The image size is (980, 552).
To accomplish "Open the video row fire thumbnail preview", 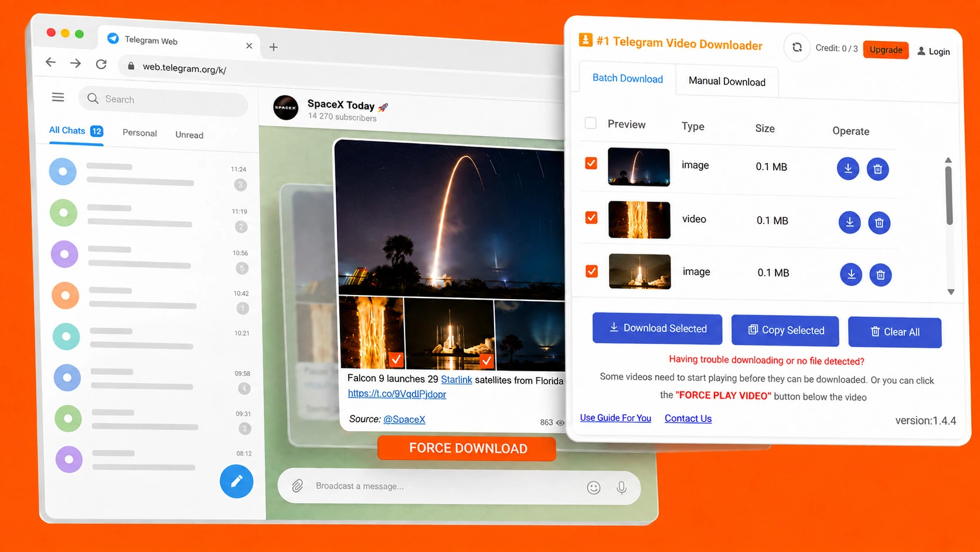I will pos(639,220).
